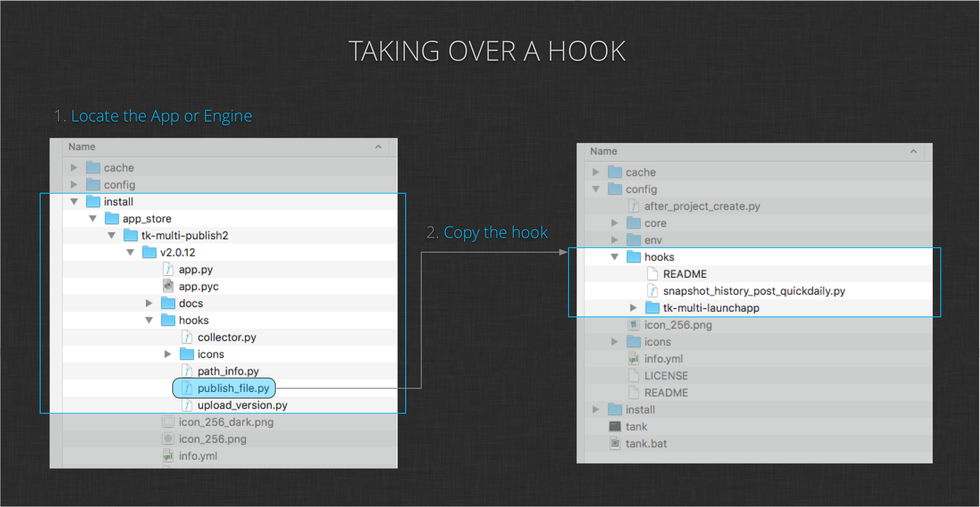The width and height of the screenshot is (980, 507).
Task: Collapse the hooks folder in right panel
Action: (615, 257)
